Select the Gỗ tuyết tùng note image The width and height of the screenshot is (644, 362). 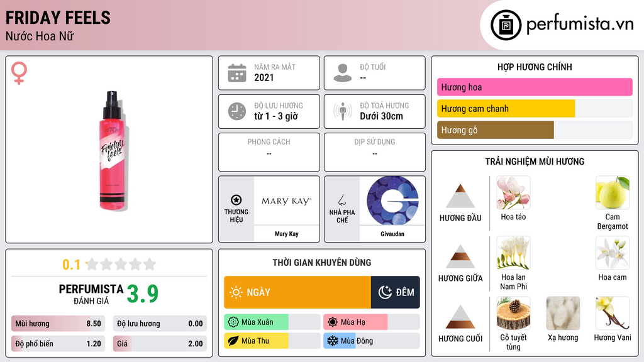click(x=513, y=314)
